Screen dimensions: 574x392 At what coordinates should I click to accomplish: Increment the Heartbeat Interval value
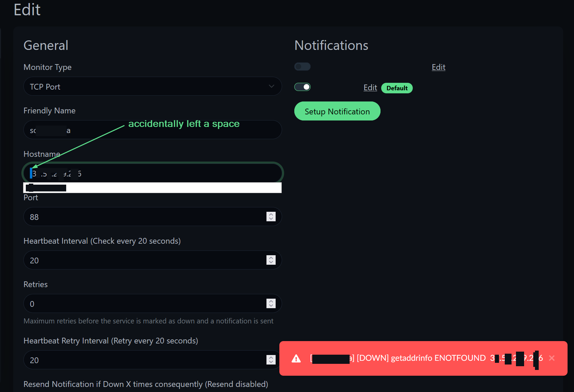tap(271, 258)
